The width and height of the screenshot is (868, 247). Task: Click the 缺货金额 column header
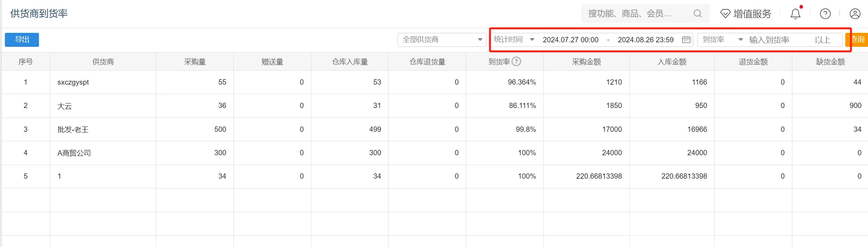[830, 62]
